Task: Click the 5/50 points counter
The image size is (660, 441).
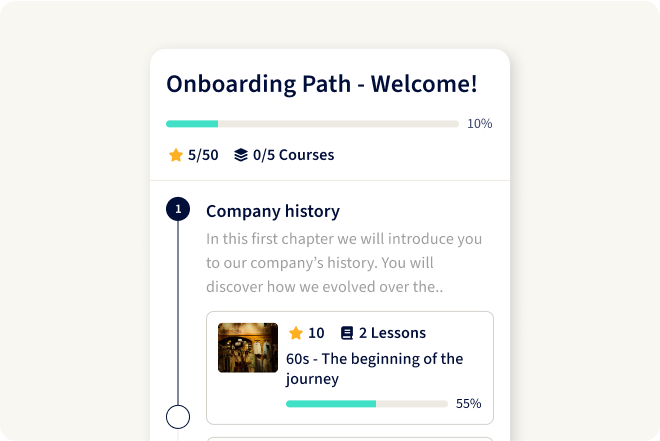Action: pos(203,155)
